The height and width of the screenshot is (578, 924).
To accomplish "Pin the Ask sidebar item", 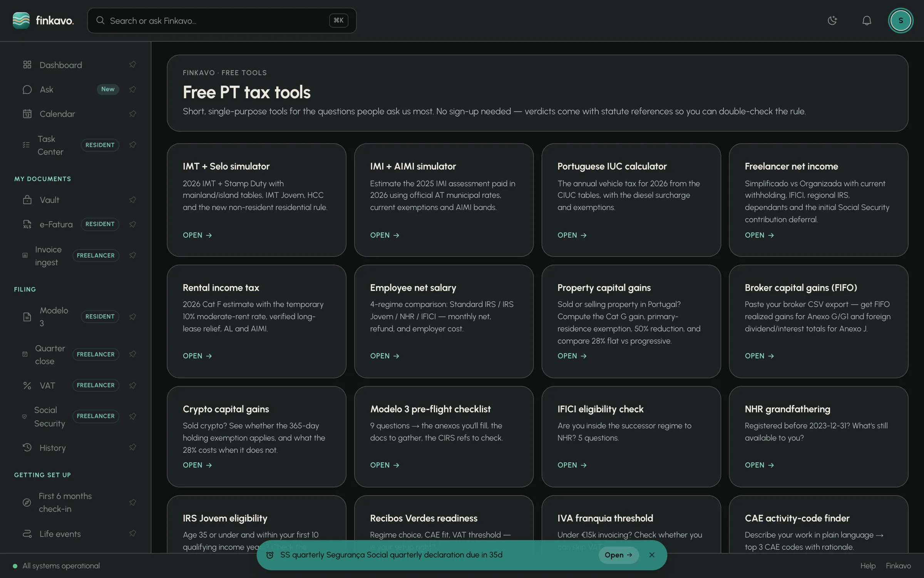I will tap(133, 89).
